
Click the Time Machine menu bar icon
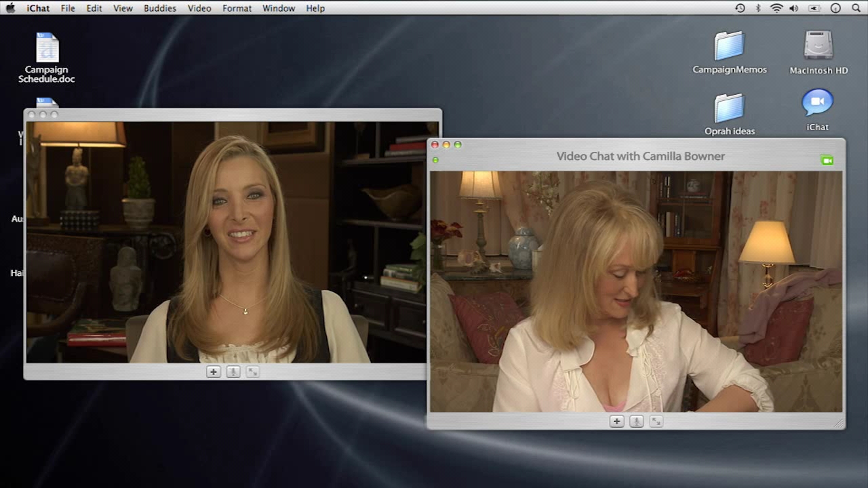740,8
